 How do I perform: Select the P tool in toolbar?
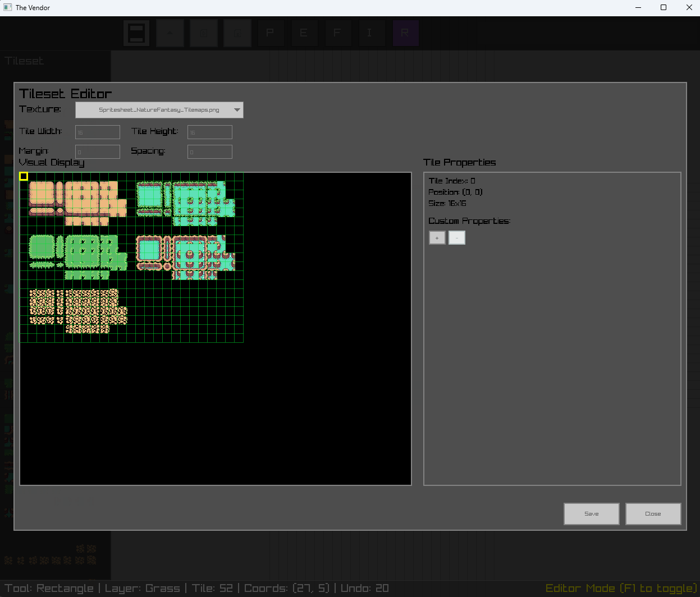point(270,33)
